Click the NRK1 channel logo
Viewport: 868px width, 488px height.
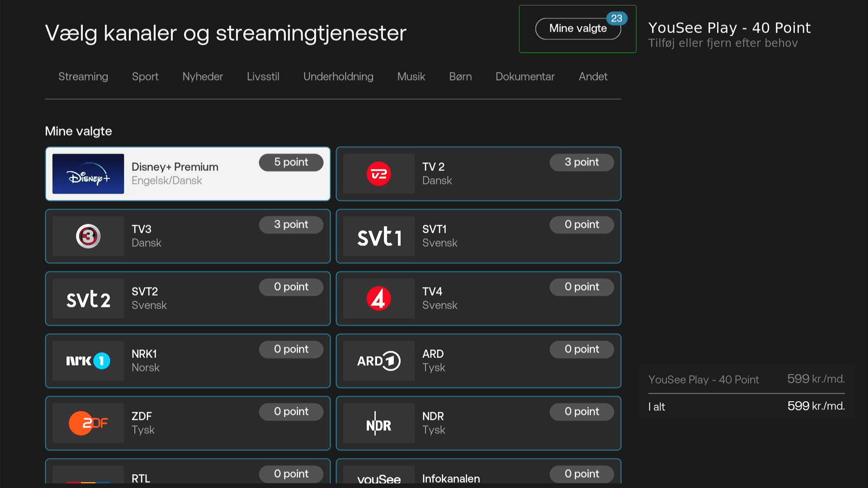click(88, 361)
